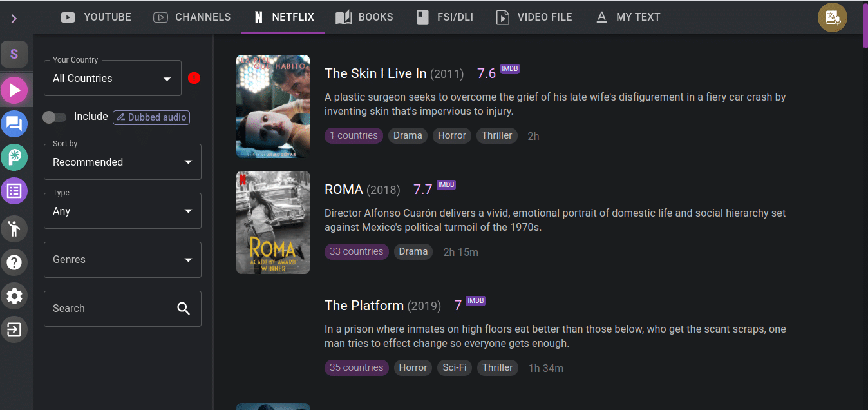Switch to the YouTube tab
This screenshot has width=868, height=410.
(x=96, y=17)
